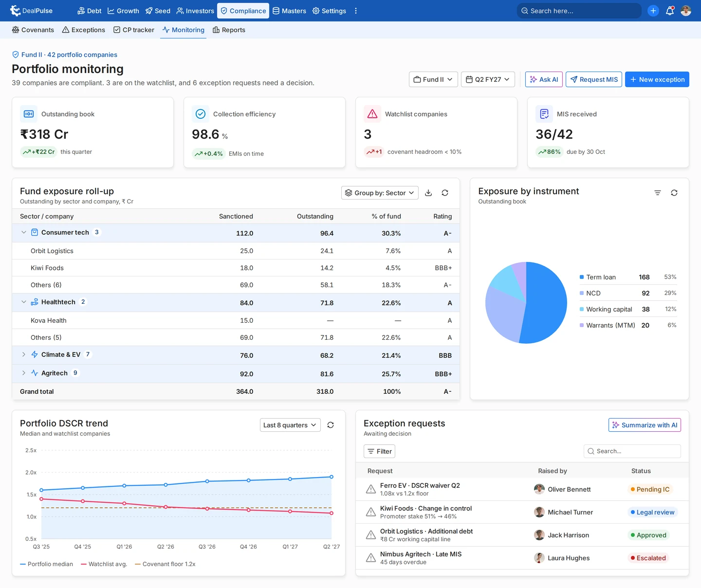Switch to the Covenants tab
The image size is (701, 588).
click(33, 30)
